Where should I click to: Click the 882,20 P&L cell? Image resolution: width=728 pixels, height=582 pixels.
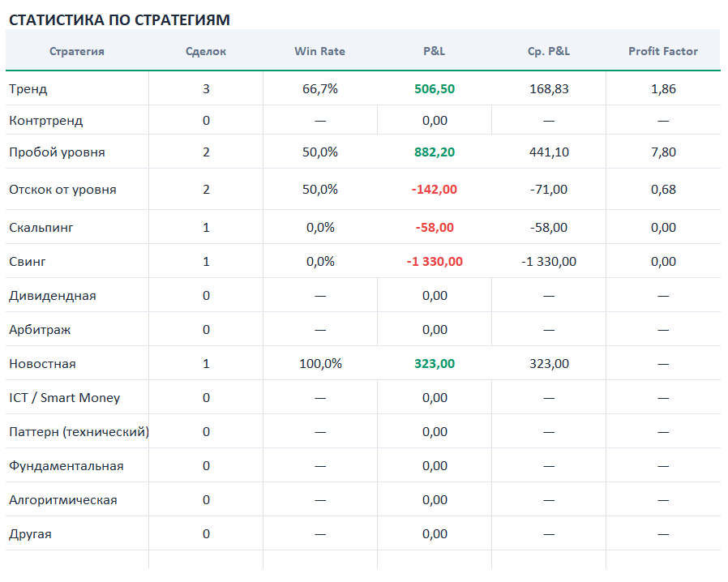pos(435,152)
